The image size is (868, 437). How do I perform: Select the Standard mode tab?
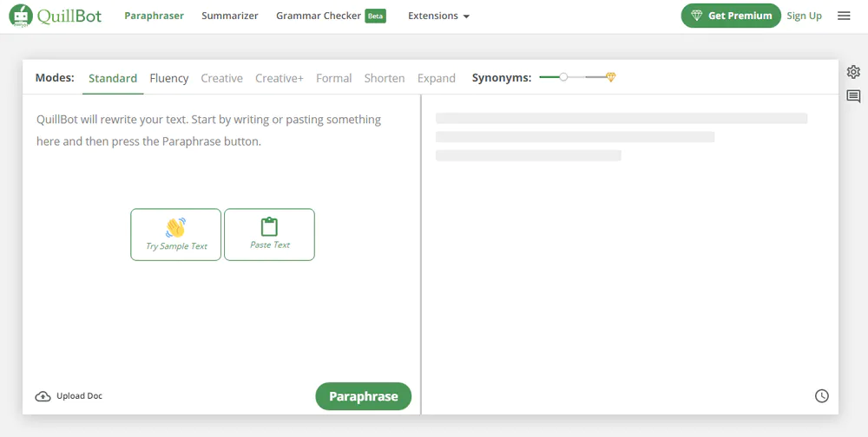[113, 78]
